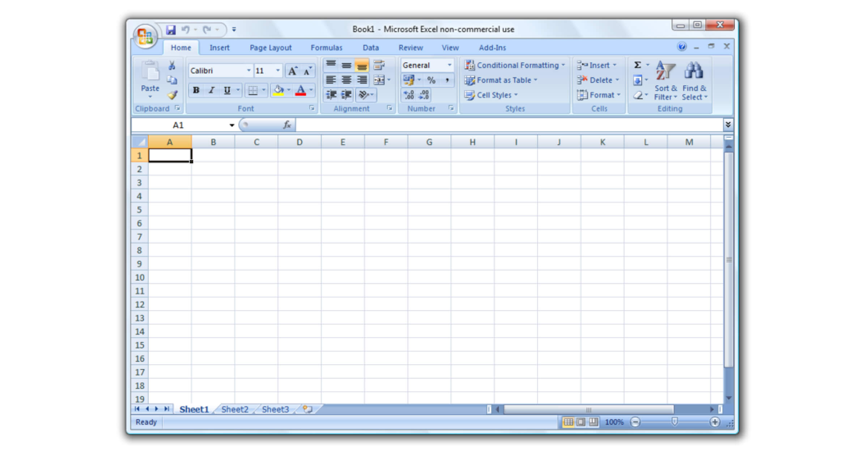This screenshot has height=456, width=868.
Task: Apply Italic formatting
Action: pos(211,90)
